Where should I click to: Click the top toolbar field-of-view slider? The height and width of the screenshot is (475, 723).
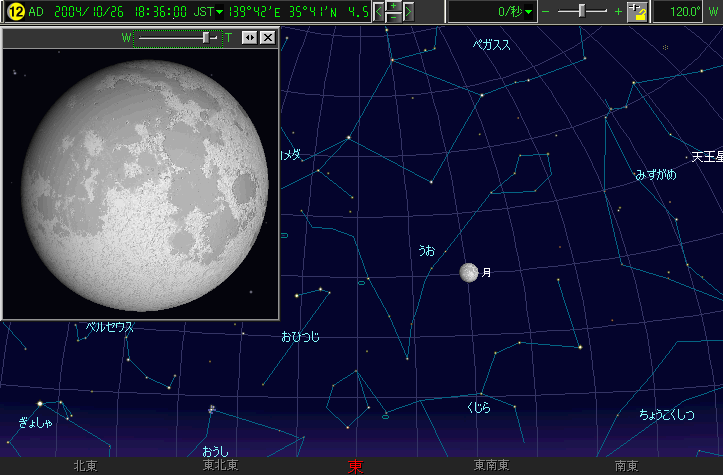[x=582, y=12]
